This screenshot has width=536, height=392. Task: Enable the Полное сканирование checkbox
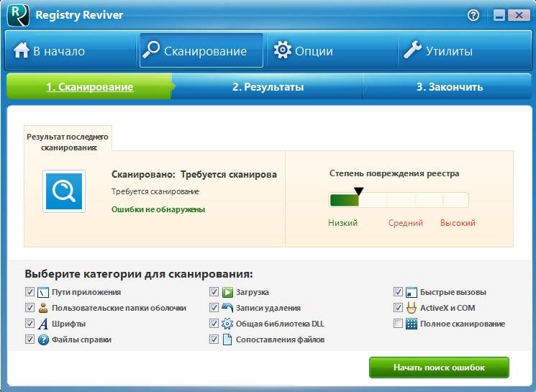tap(398, 323)
